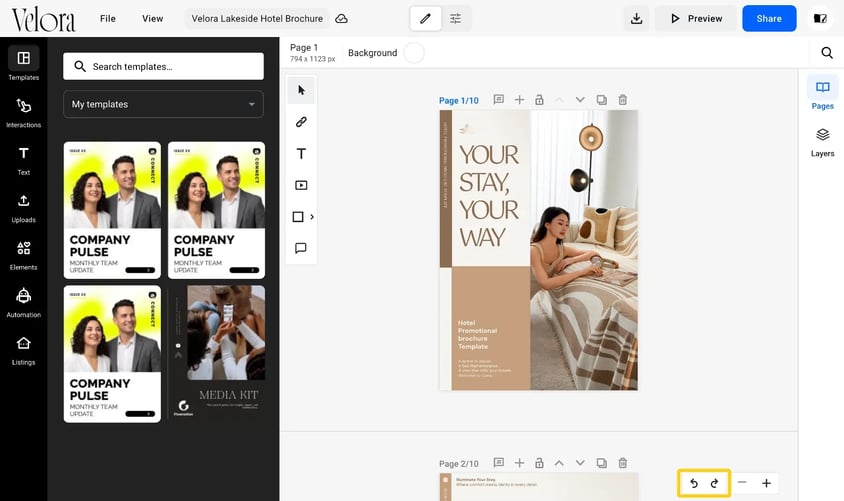Open the Listings sidebar panel

click(x=24, y=350)
